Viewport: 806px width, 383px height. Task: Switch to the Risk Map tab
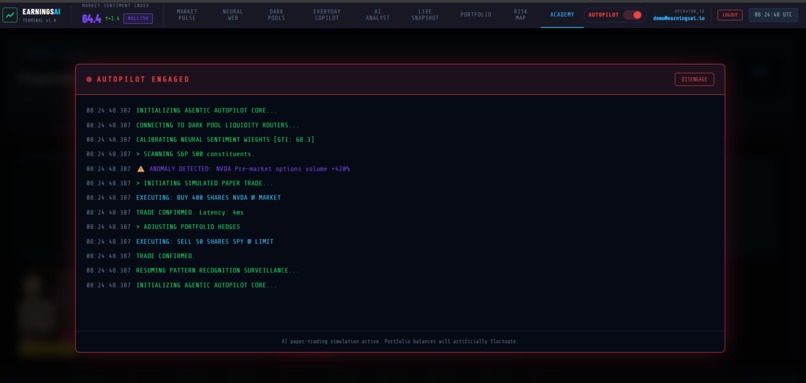click(521, 15)
